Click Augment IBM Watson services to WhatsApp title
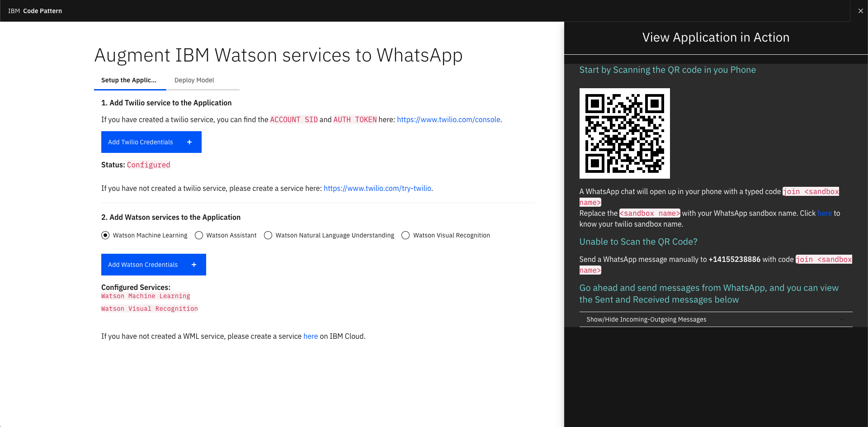The width and height of the screenshot is (868, 427). click(x=278, y=55)
